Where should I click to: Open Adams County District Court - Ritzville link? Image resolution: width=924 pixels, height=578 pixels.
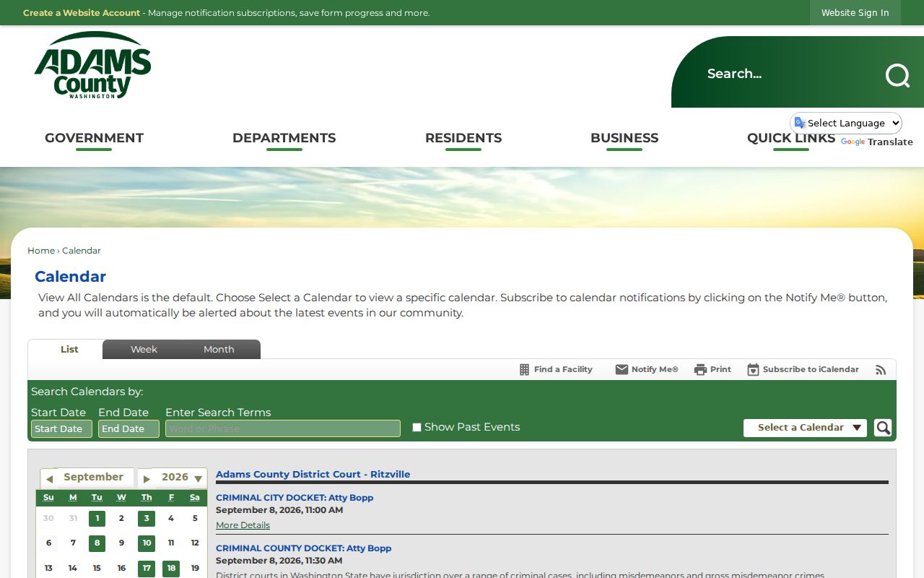point(313,475)
